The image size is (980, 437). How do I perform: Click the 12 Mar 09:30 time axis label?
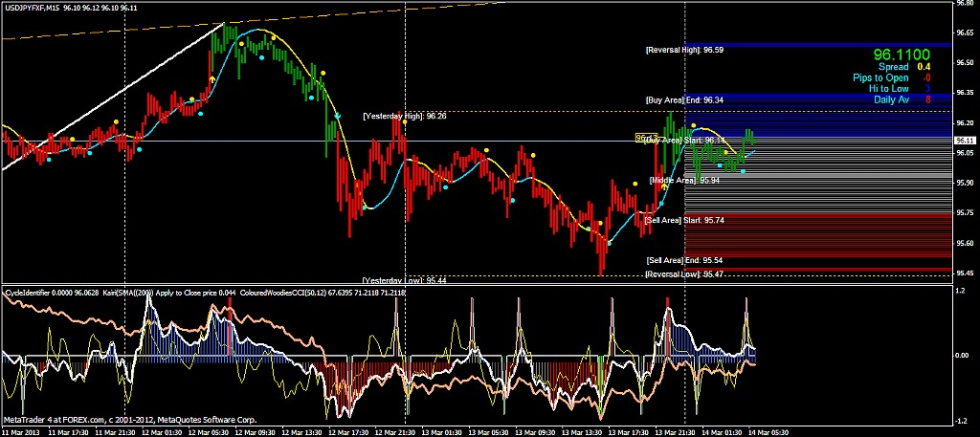tap(254, 432)
